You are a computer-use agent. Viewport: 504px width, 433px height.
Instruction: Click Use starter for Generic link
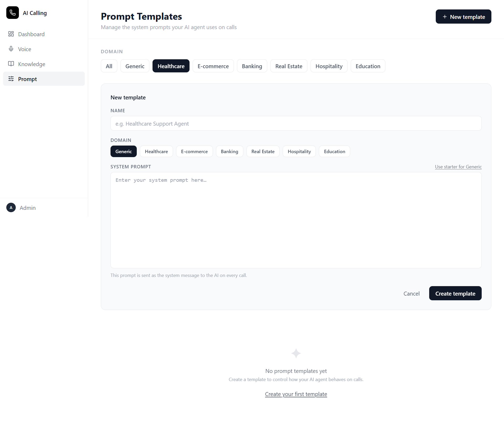point(458,167)
